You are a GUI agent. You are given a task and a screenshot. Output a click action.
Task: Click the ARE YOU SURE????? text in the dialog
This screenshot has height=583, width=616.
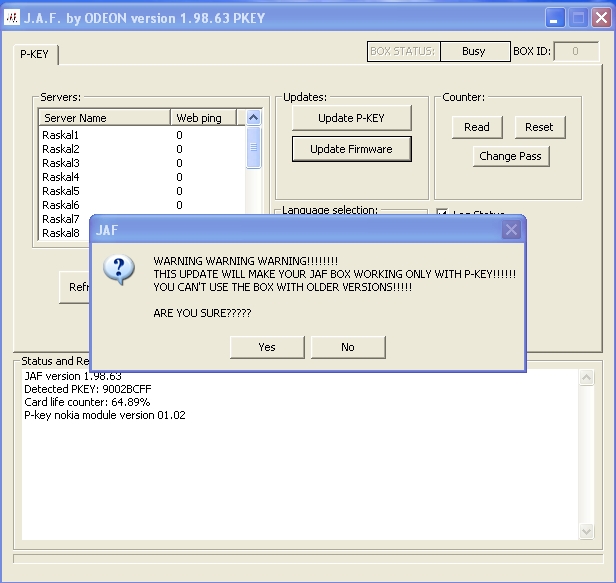(202, 314)
